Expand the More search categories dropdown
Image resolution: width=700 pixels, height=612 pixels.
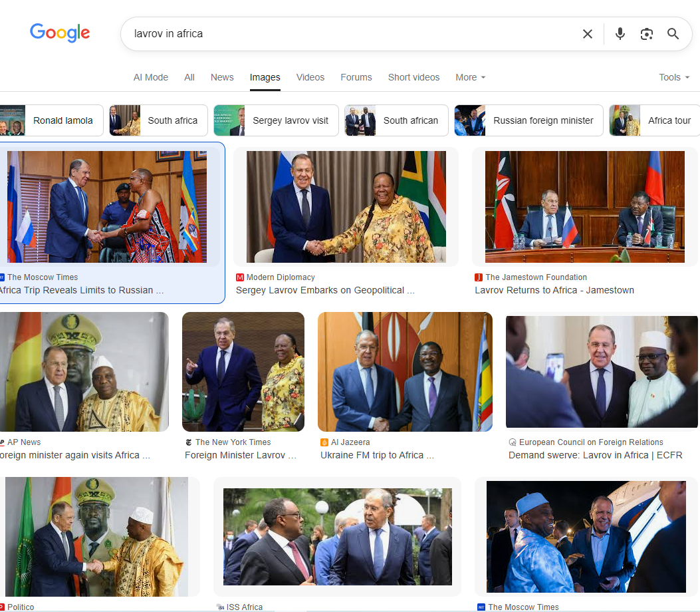(471, 77)
